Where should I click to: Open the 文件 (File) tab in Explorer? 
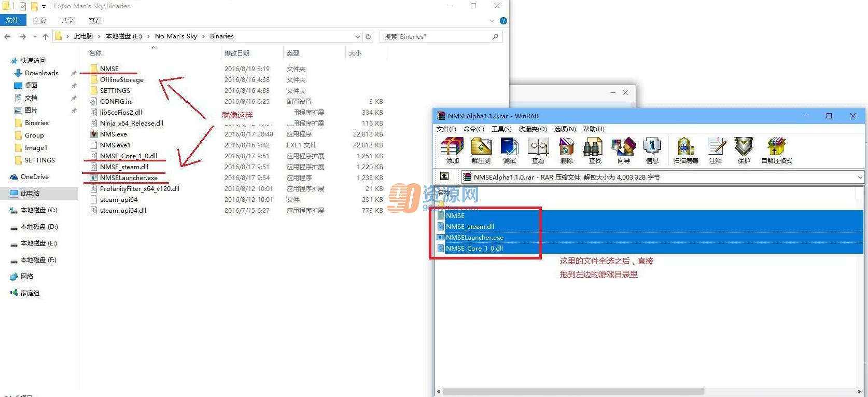[x=12, y=20]
